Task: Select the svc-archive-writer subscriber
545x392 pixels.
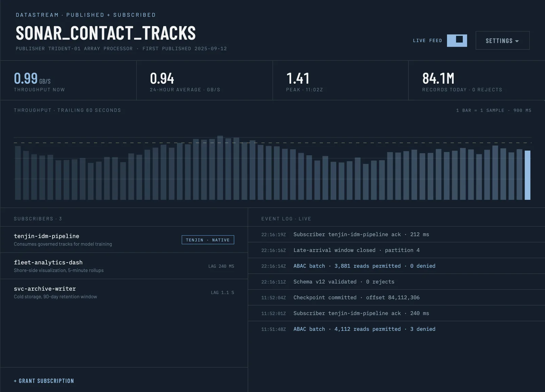Action: coord(124,292)
